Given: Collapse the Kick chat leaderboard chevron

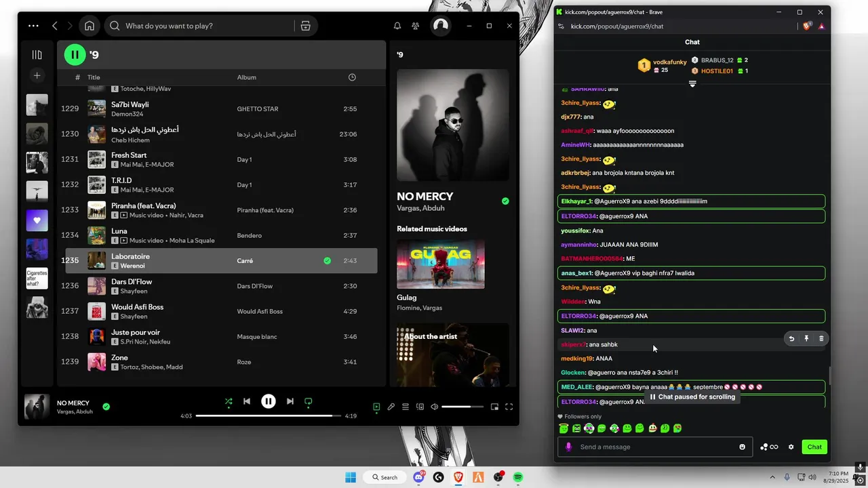Looking at the screenshot, I should [692, 84].
